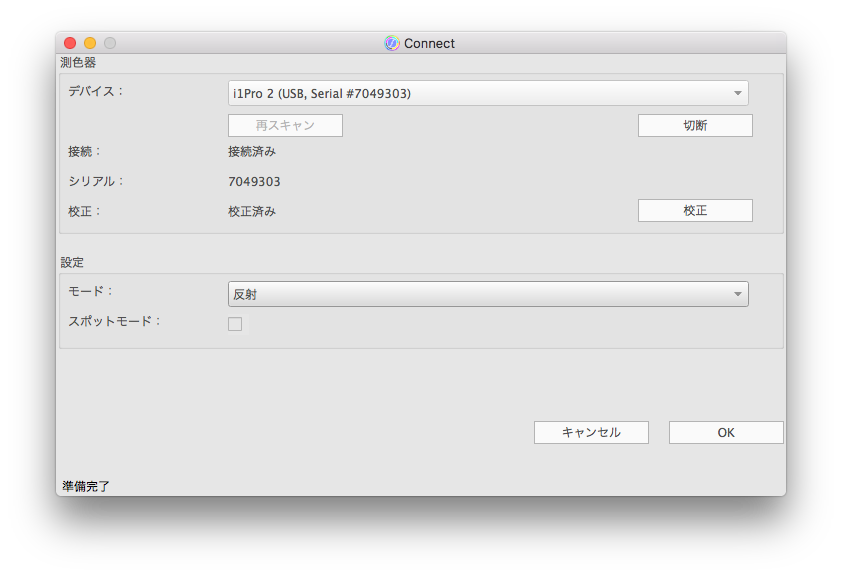Click the Connect window title text
Viewport: 842px width, 576px height.
point(429,43)
